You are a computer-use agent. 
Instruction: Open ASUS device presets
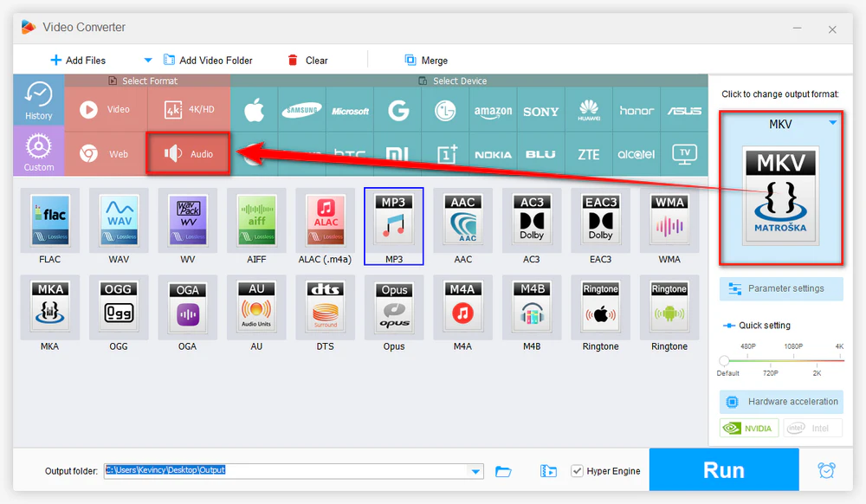[684, 109]
